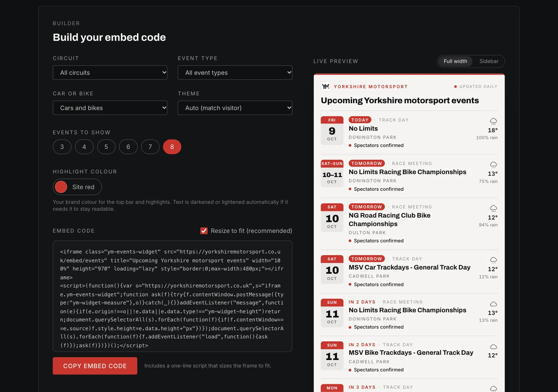Click the '100% rain' forecast text
This screenshot has width=558, height=392.
pyautogui.click(x=487, y=138)
